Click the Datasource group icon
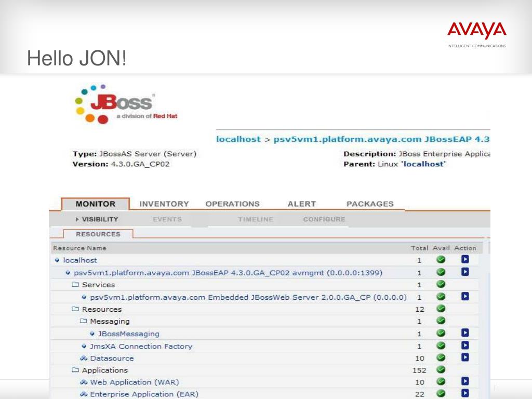The width and height of the screenshot is (532, 399). (x=84, y=358)
